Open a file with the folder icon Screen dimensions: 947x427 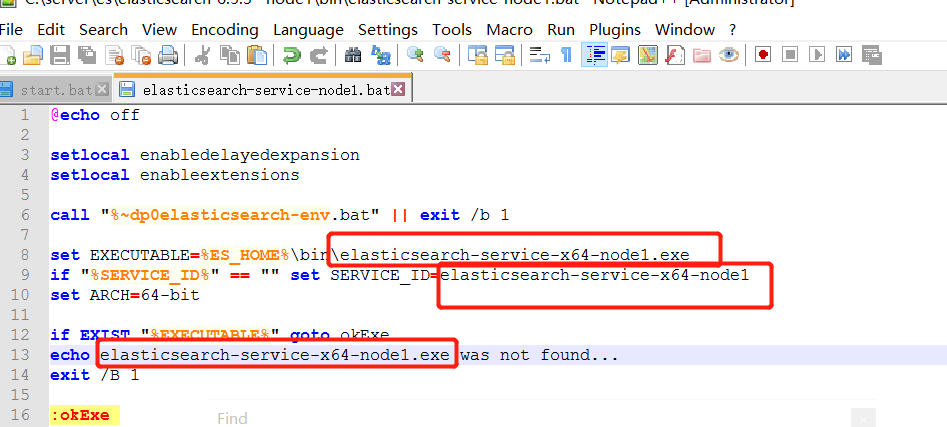pos(33,56)
